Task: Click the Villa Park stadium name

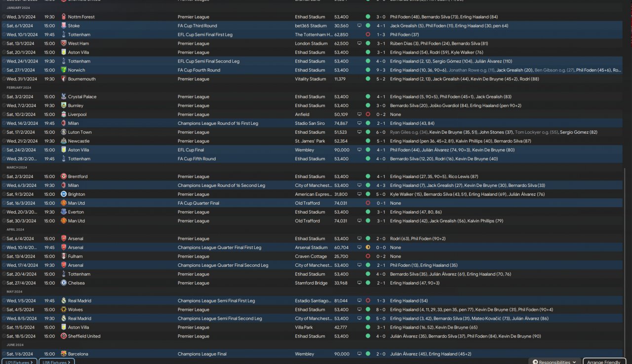Action: (304, 328)
